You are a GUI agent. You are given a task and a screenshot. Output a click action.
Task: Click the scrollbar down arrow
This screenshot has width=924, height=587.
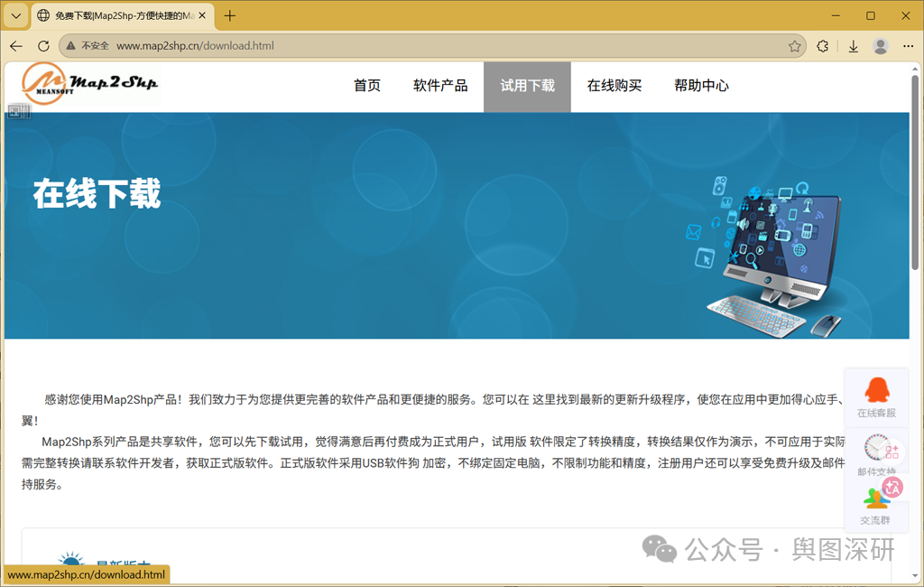(x=915, y=576)
